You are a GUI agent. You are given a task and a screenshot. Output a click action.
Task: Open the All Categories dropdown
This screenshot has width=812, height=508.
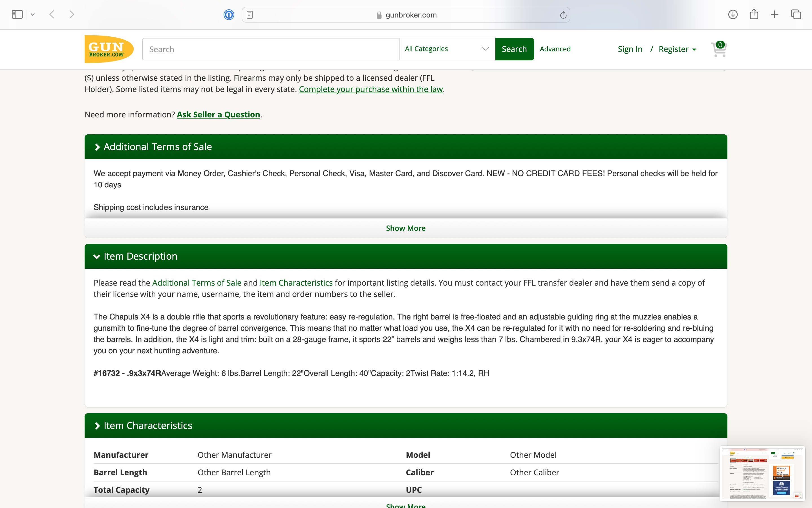pos(447,49)
